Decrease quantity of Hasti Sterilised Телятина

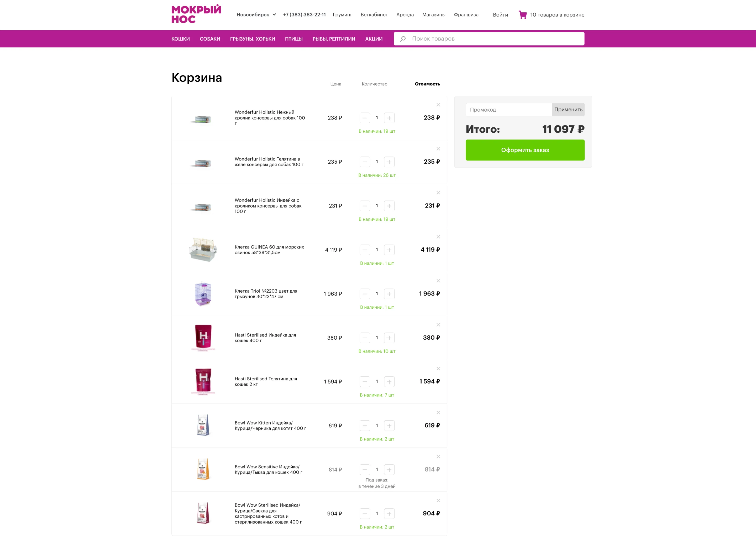pyautogui.click(x=365, y=382)
